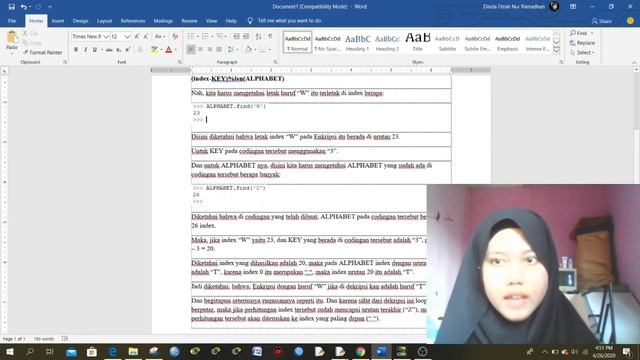Align text left
This screenshot has height=360, width=640.
point(191,49)
